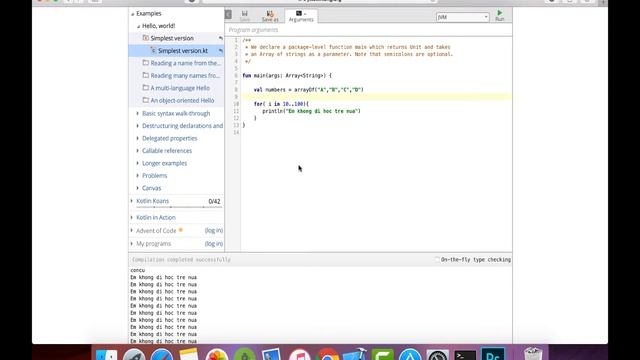Revert the Simplest version.kt file icon
Viewport: 640px width, 360px height.
coord(220,51)
